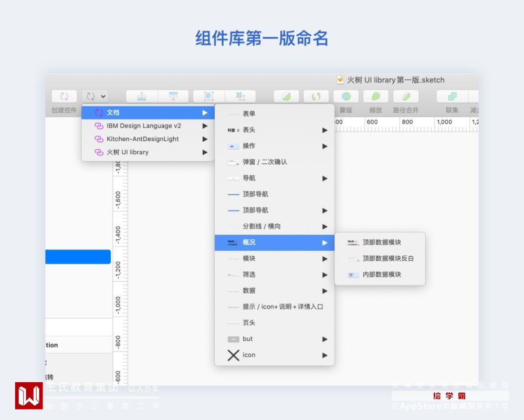Expand the 火树 UI library submenu arrow
524x420 pixels.
(x=205, y=152)
